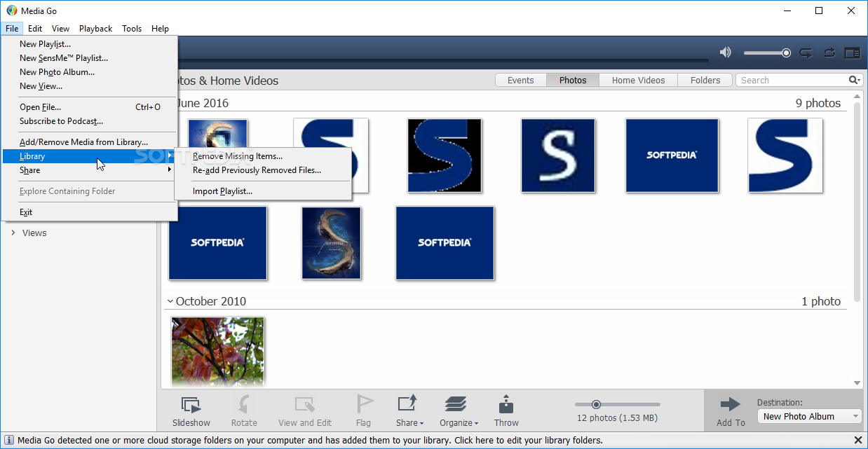Open the Help menu
868x449 pixels.
[160, 29]
